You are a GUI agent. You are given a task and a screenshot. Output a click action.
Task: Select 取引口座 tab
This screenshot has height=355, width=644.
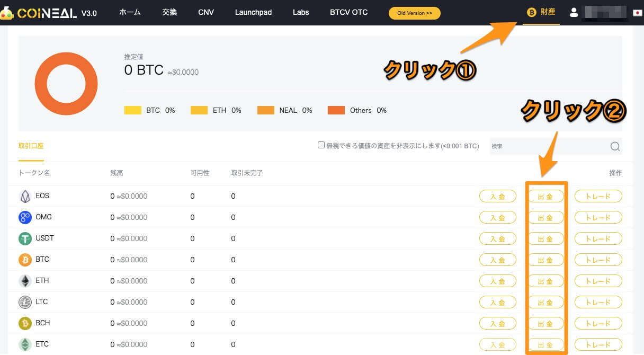[31, 146]
